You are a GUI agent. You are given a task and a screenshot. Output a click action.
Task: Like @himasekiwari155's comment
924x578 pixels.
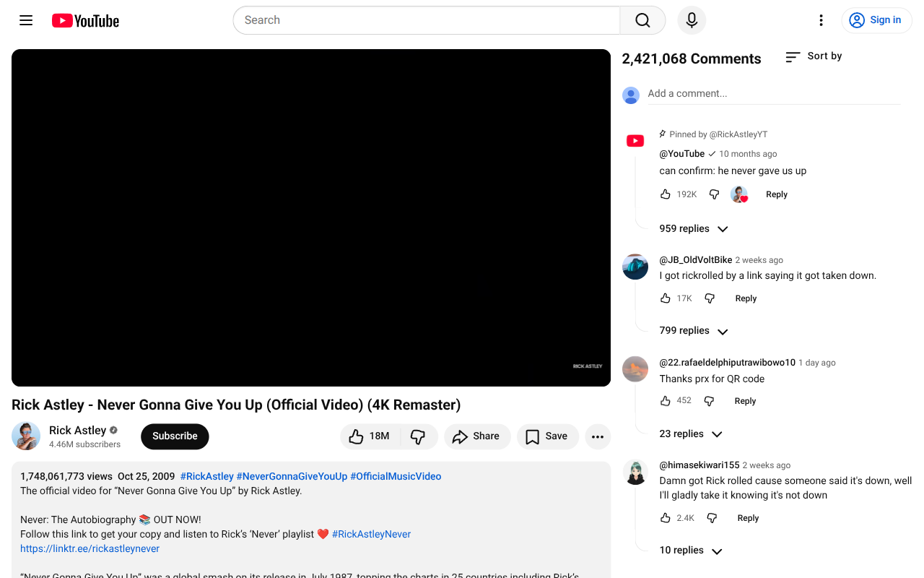coord(666,517)
